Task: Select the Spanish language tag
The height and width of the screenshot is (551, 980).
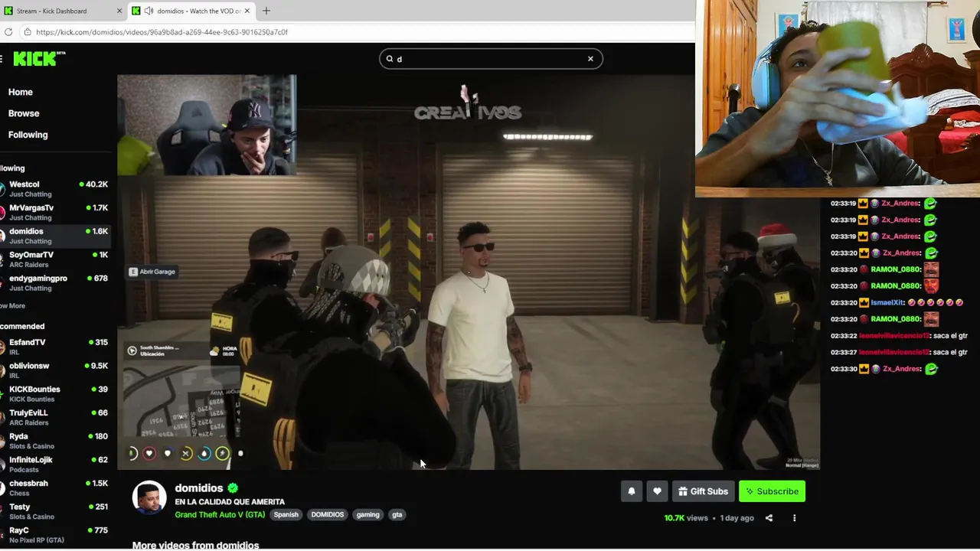Action: [286, 515]
